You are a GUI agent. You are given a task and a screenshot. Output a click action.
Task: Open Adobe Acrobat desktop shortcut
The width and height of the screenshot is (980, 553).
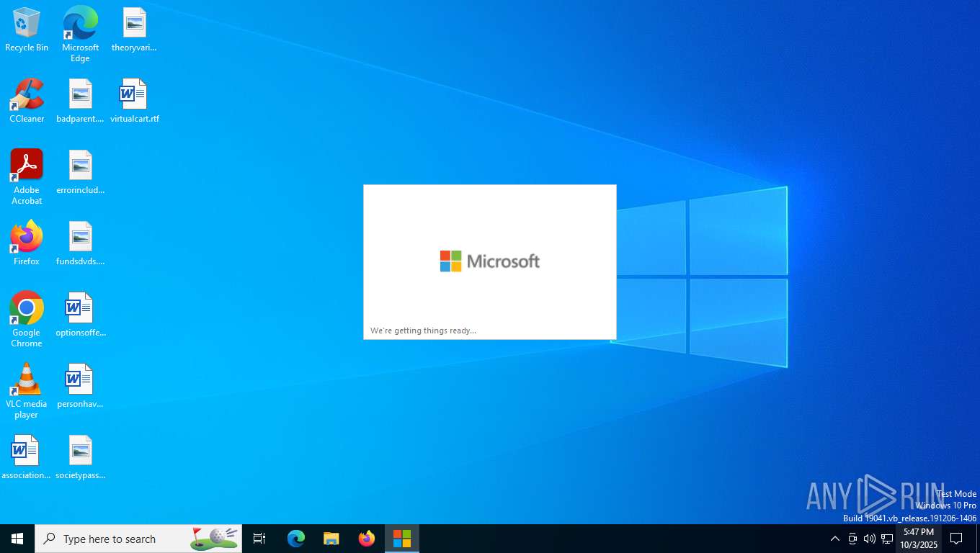click(27, 177)
